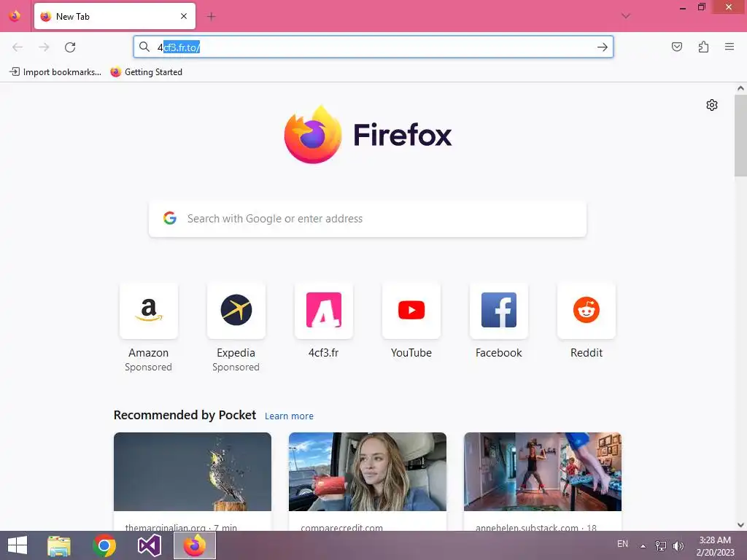The height and width of the screenshot is (560, 747).
Task: Click the Firefox View icon beside the tabs
Action: point(15,16)
